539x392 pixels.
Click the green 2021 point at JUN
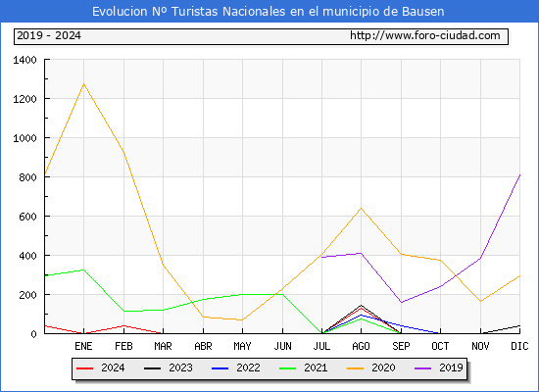coord(282,294)
